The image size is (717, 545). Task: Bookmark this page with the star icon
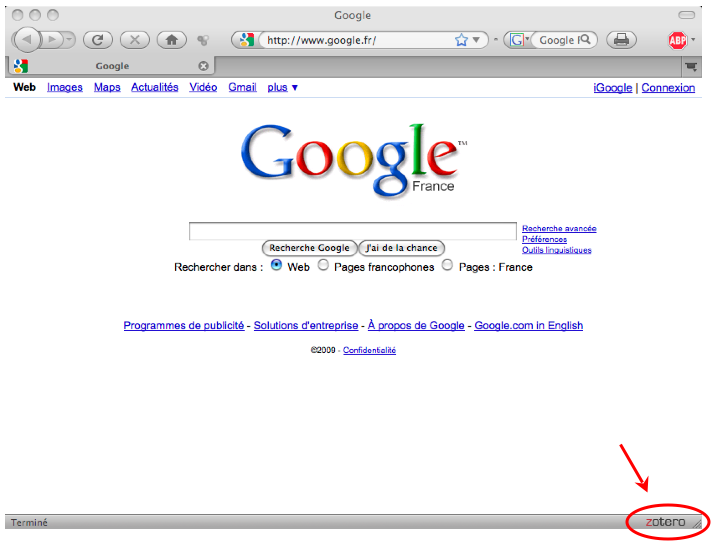pyautogui.click(x=461, y=40)
